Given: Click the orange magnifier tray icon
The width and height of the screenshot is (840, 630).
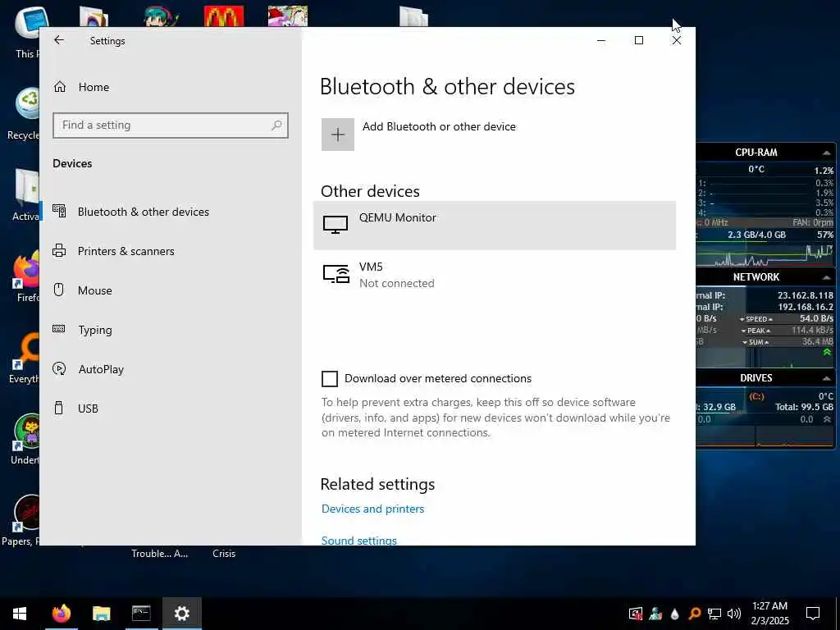Looking at the screenshot, I should pos(694,614).
